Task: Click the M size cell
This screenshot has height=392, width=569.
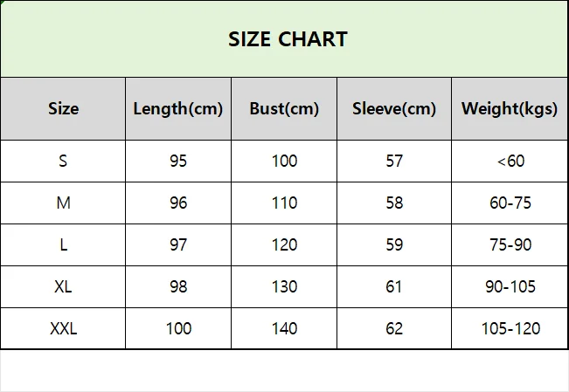Action: 63,203
